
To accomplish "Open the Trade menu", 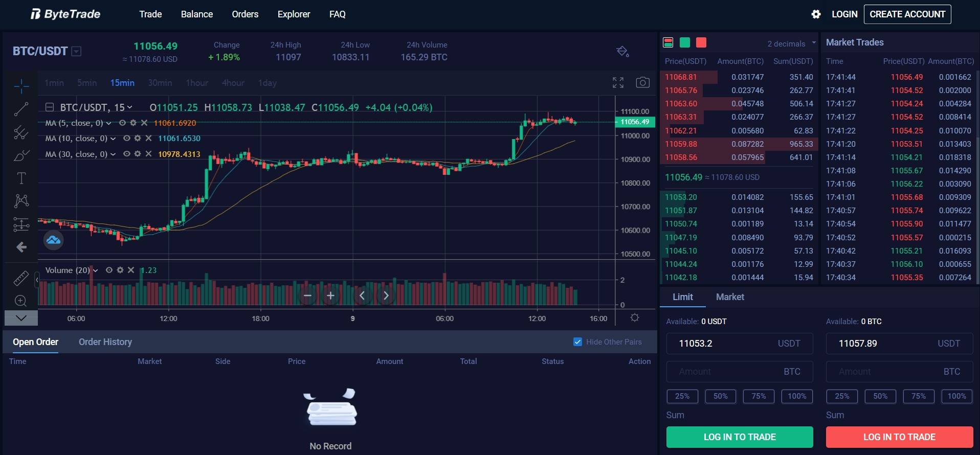I will point(150,14).
